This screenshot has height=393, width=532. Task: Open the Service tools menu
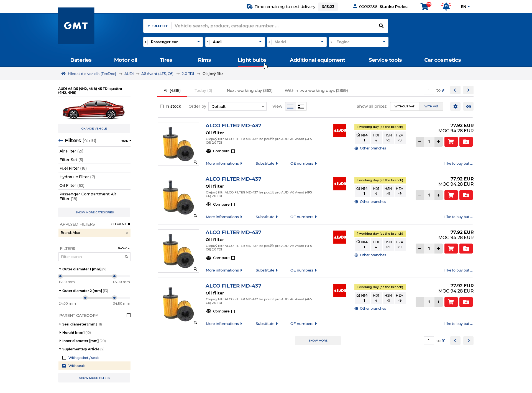point(385,60)
